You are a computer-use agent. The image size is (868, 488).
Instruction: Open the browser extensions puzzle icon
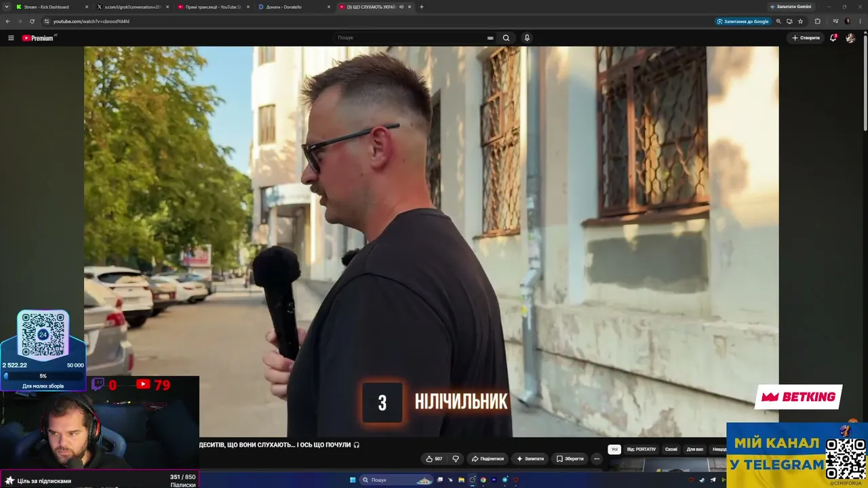pos(817,21)
